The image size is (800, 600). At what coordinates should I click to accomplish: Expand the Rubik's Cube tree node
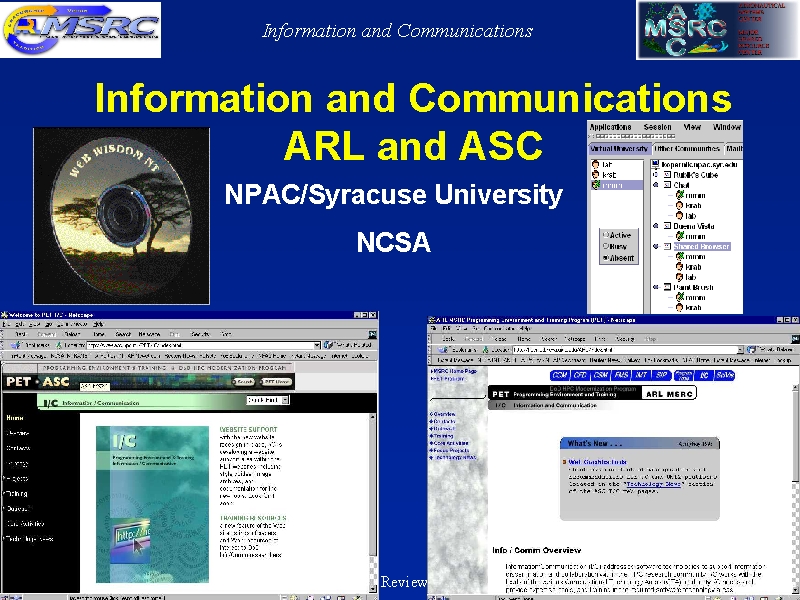point(656,174)
